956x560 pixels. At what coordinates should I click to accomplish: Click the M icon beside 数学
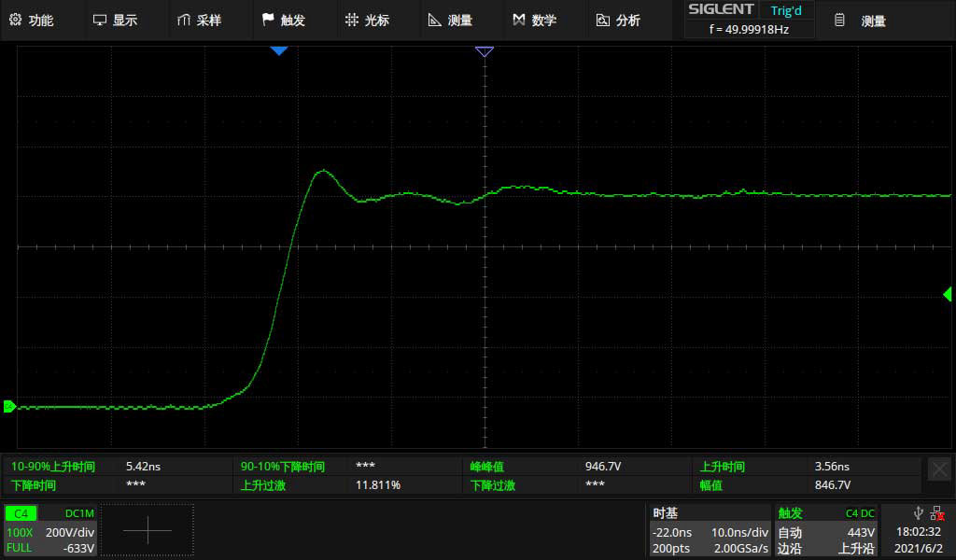click(519, 21)
